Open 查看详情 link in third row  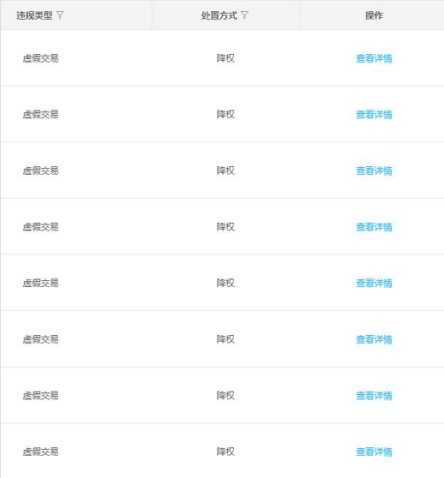374,171
